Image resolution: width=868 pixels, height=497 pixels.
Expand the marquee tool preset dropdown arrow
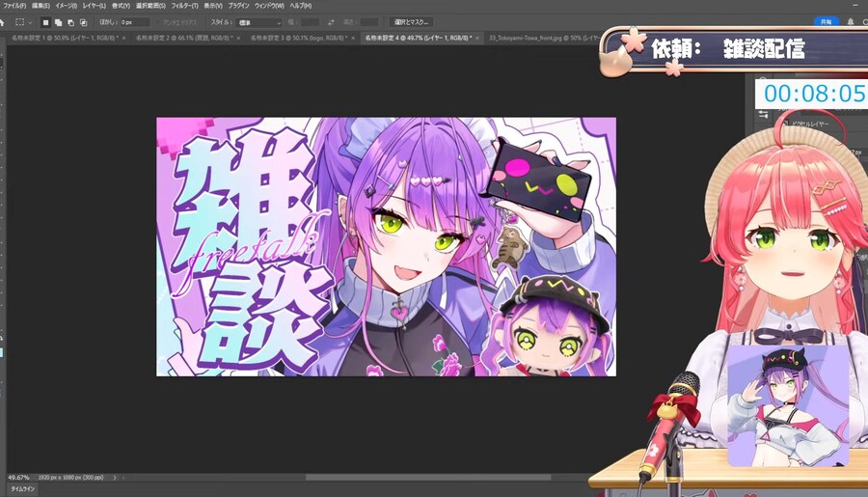(x=30, y=23)
